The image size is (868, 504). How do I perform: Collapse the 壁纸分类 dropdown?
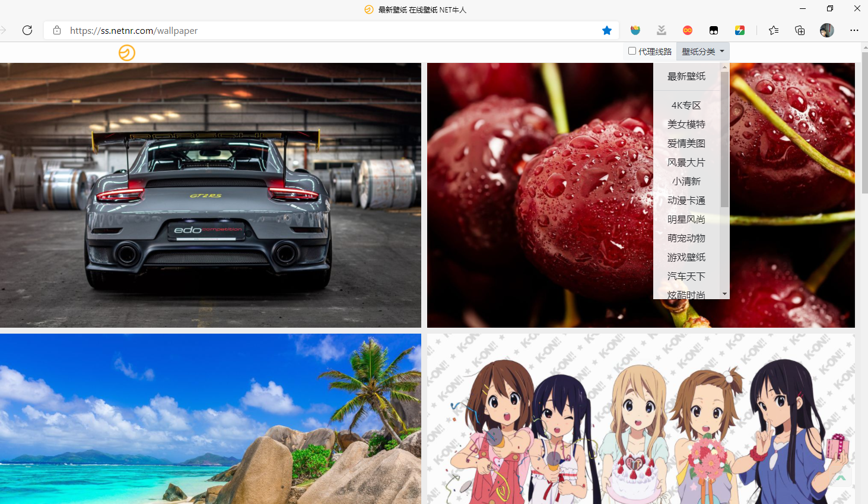[703, 52]
